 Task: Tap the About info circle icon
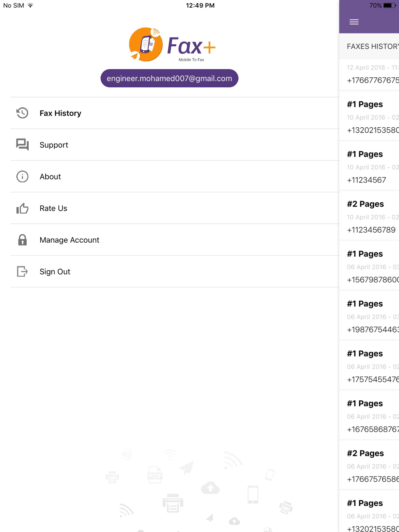22,176
